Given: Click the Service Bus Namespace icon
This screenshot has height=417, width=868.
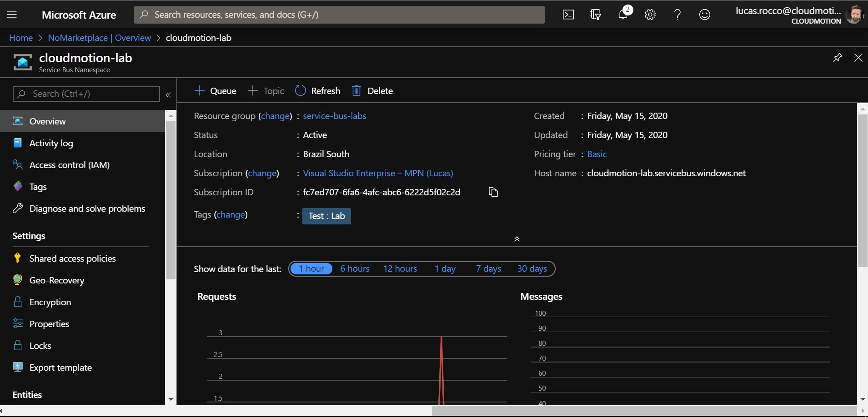Looking at the screenshot, I should 22,62.
